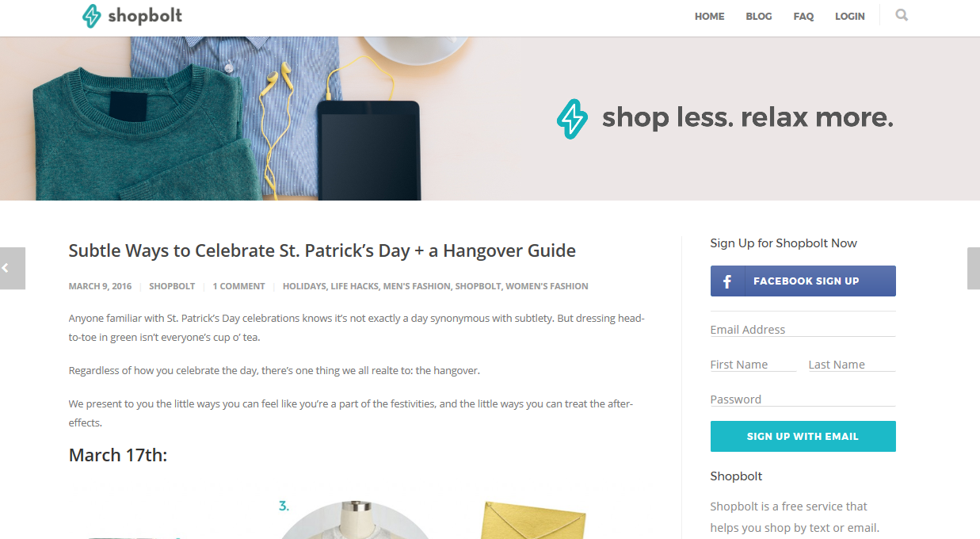Navigate to the FAQ page

[803, 17]
